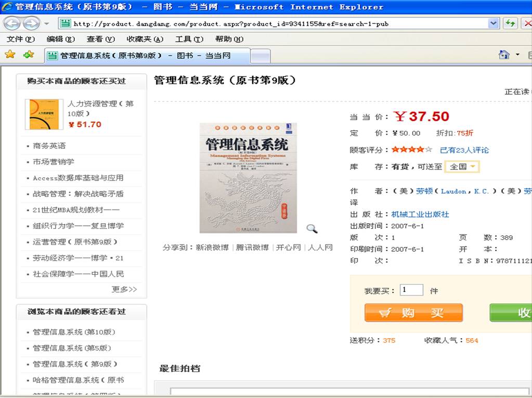Open the 组织行为学——复旦博学 link

coord(78,226)
